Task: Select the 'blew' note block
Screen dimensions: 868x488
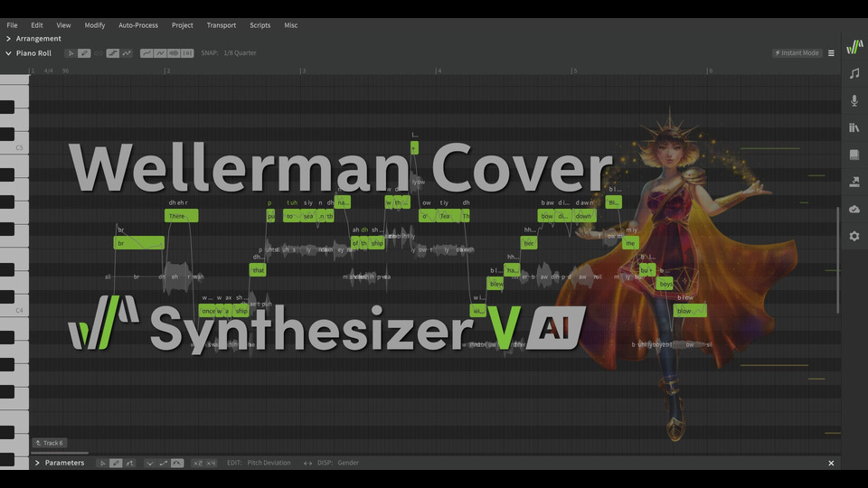Action: [495, 284]
